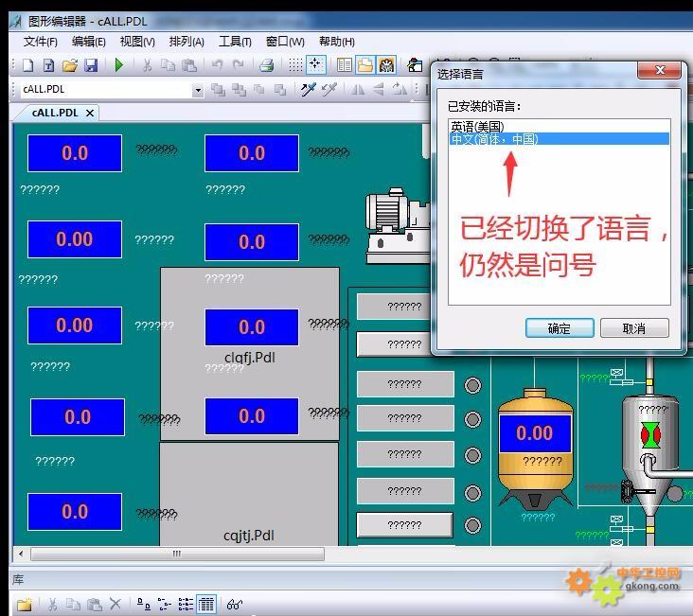Image resolution: width=693 pixels, height=616 pixels.
Task: Click the library delete X icon
Action: point(115,604)
